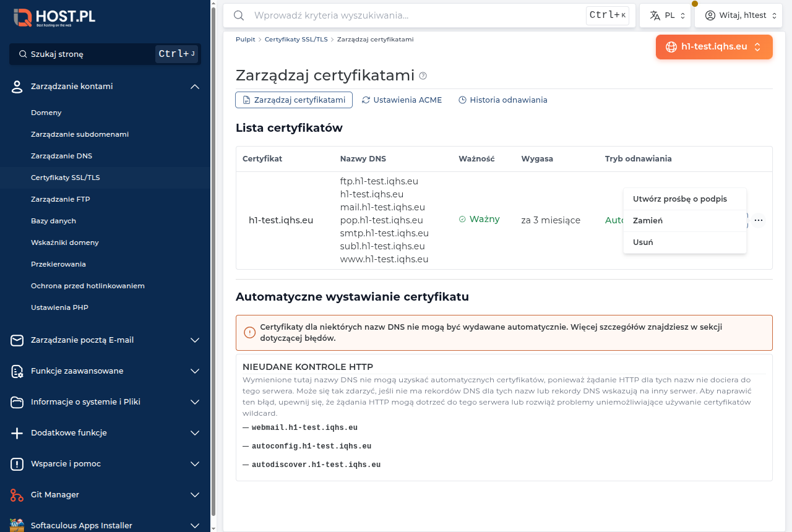Click the plus icon for Dodatkowe funkcje
The height and width of the screenshot is (532, 792).
pyautogui.click(x=17, y=433)
